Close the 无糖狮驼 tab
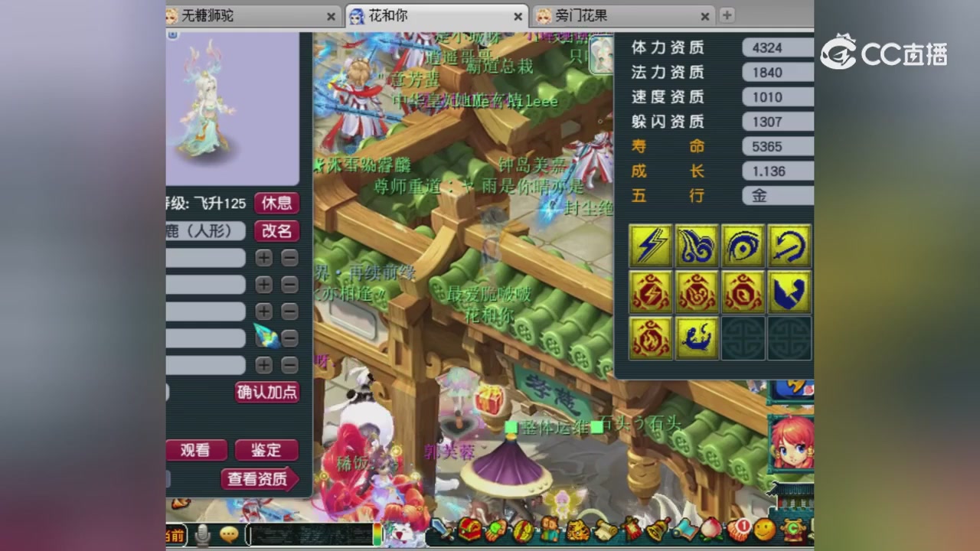 (331, 16)
